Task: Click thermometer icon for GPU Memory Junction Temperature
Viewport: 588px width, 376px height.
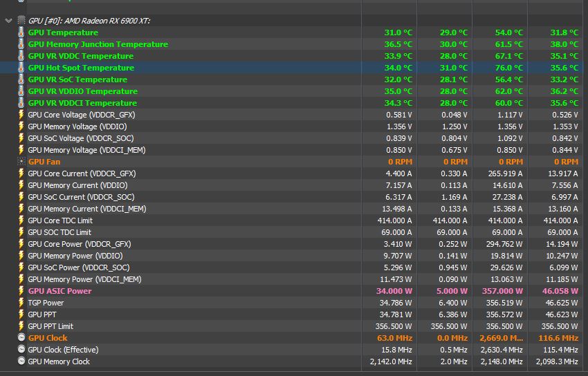Action: (21, 44)
